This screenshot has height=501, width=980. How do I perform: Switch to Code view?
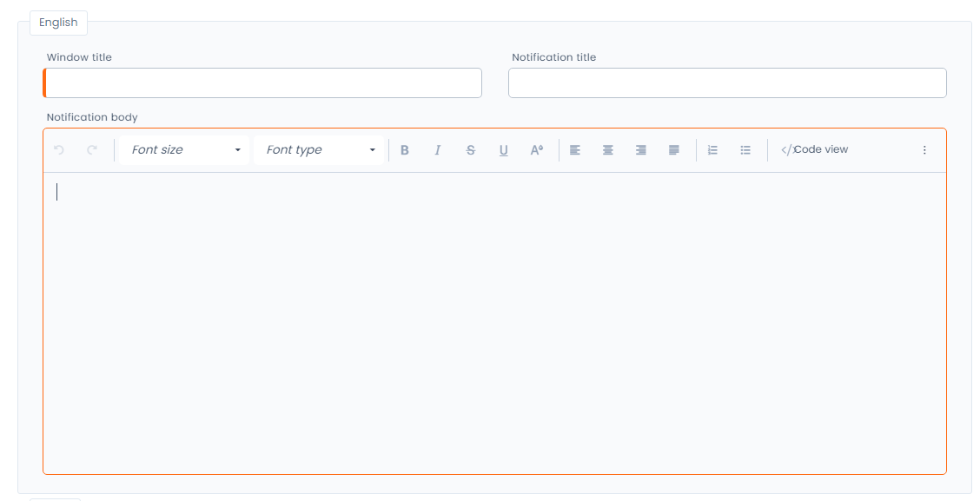pos(814,150)
